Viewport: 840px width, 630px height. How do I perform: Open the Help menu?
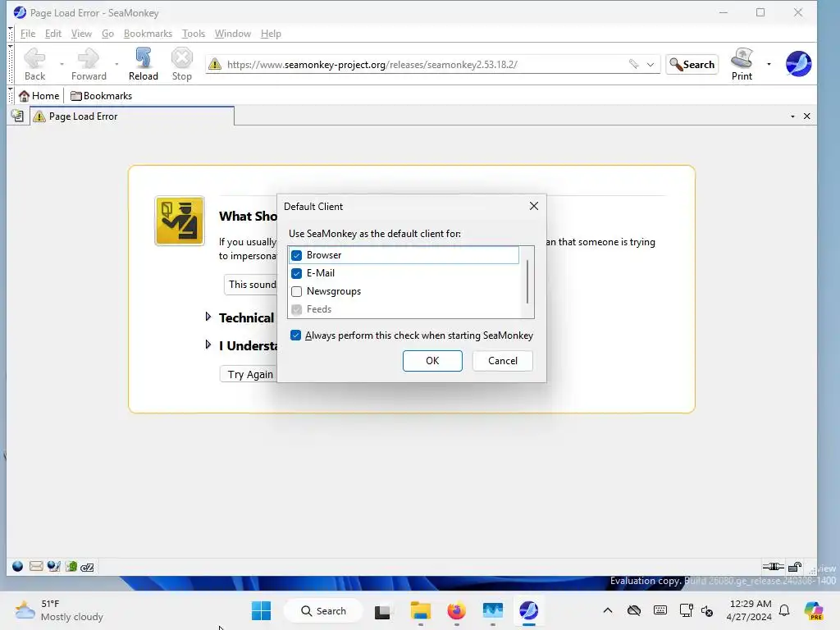pyautogui.click(x=271, y=33)
